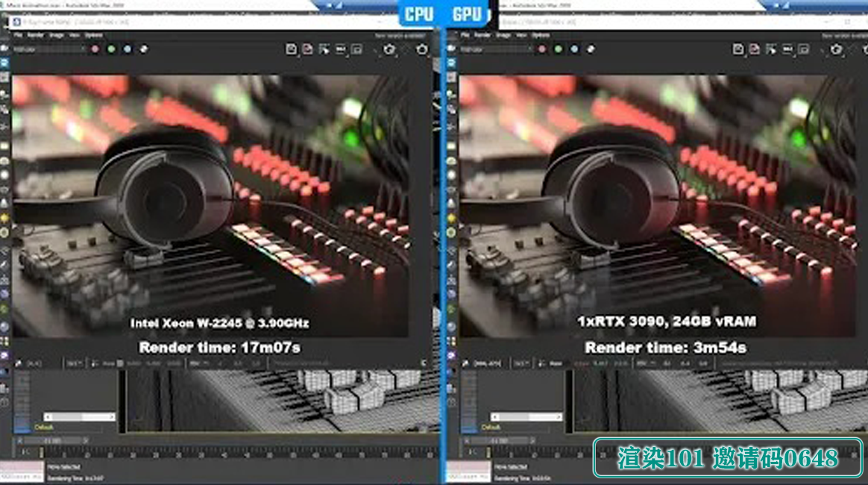
Task: Switch to alpha channel in GPU frame buffer
Action: 591,49
